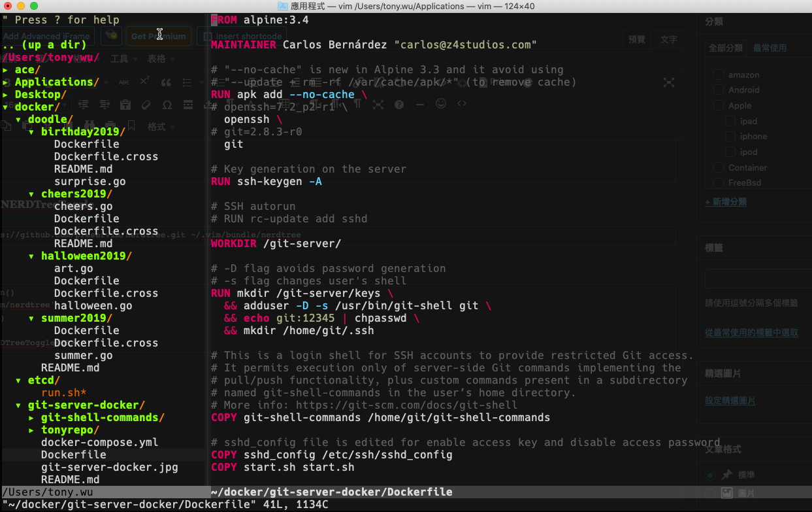Click the 設定精選圖片 link
The height and width of the screenshot is (512, 812).
[730, 400]
